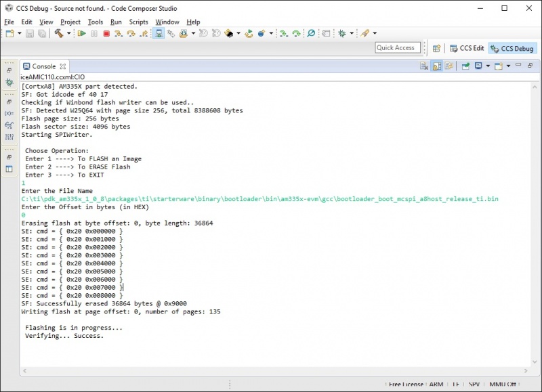The image size is (542, 392).
Task: Toggle the Pin Console lock icon
Action: 447,66
